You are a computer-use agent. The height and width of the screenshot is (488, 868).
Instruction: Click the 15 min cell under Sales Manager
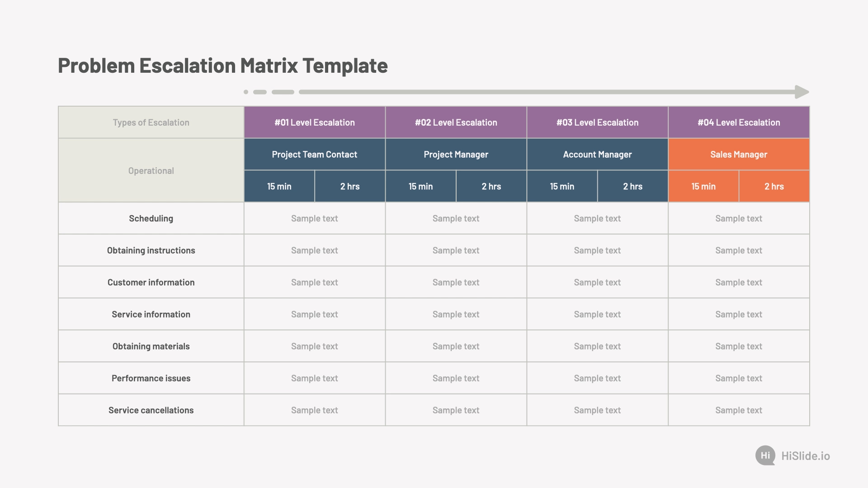[x=703, y=186]
